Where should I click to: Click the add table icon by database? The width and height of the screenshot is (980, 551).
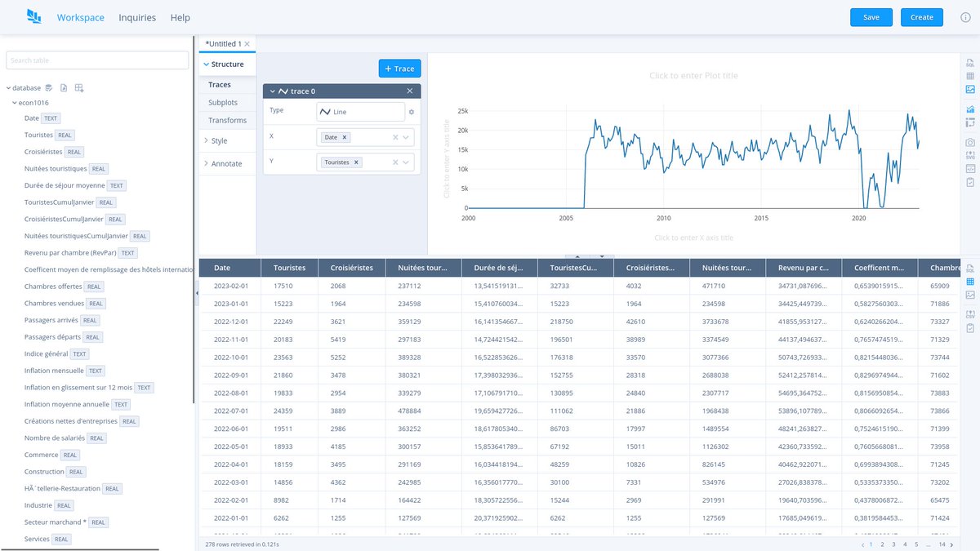[79, 87]
